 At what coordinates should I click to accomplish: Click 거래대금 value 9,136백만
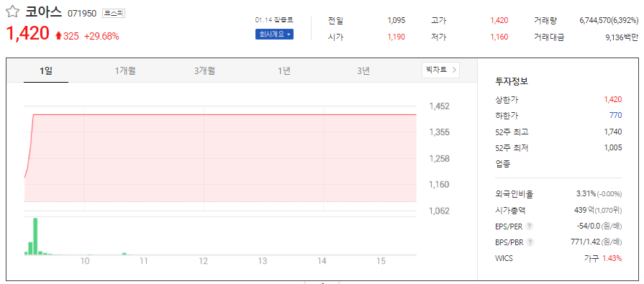click(622, 37)
